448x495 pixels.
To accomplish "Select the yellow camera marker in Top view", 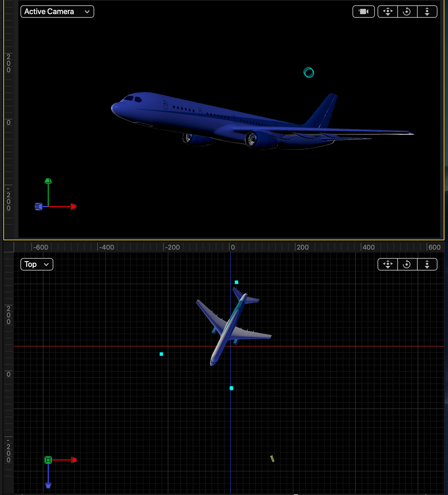I will [x=272, y=459].
